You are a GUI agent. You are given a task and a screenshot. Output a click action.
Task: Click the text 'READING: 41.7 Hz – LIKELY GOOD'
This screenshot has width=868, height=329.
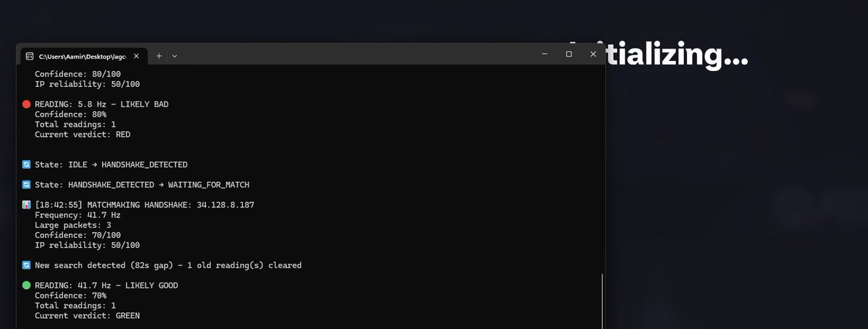pos(106,286)
